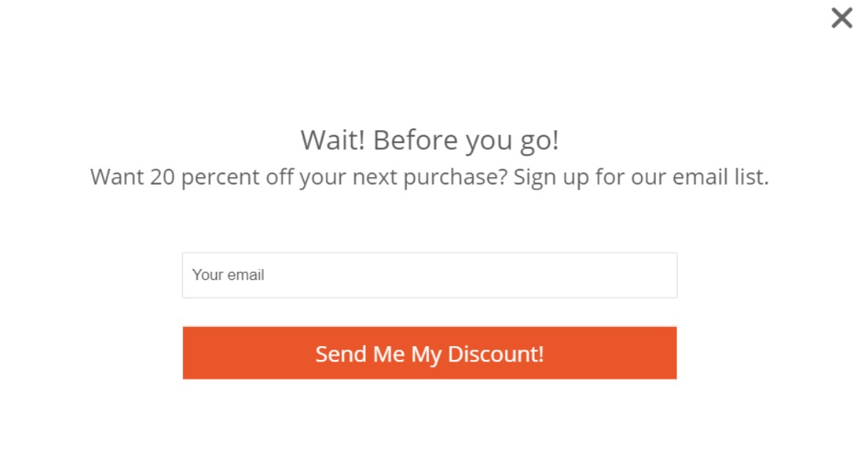Select the orange discount submit button
The height and width of the screenshot is (468, 868).
429,353
